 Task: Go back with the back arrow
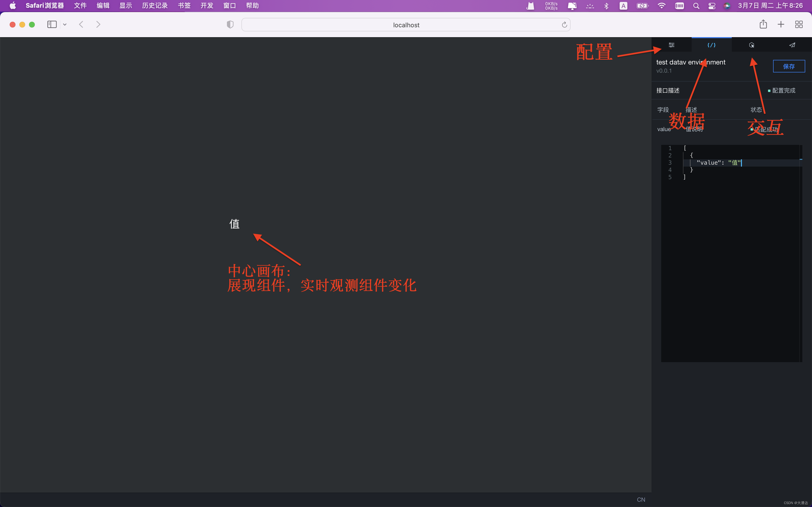81,24
